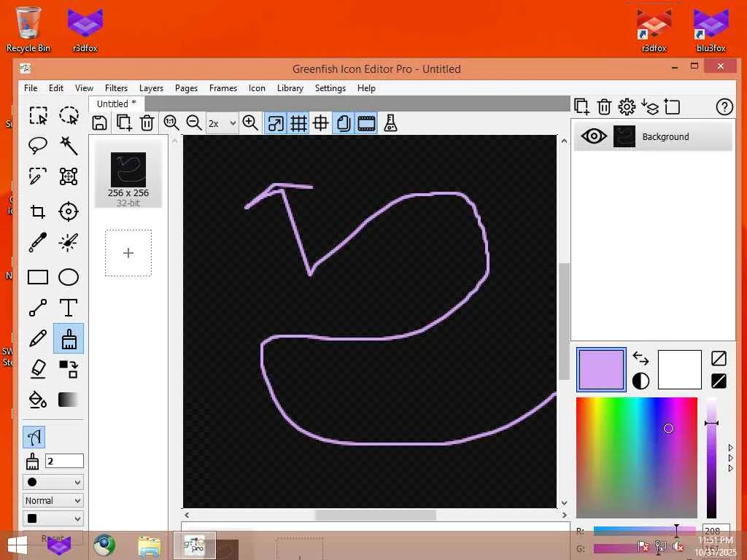747x560 pixels.
Task: Select the recolor tool
Action: (69, 369)
